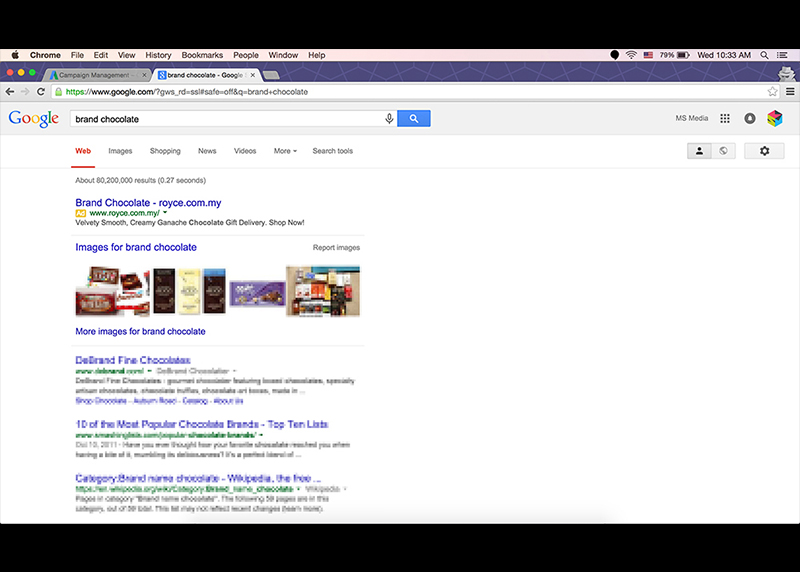The width and height of the screenshot is (800, 572).
Task: Hide private results with the globe toggle
Action: pos(722,151)
